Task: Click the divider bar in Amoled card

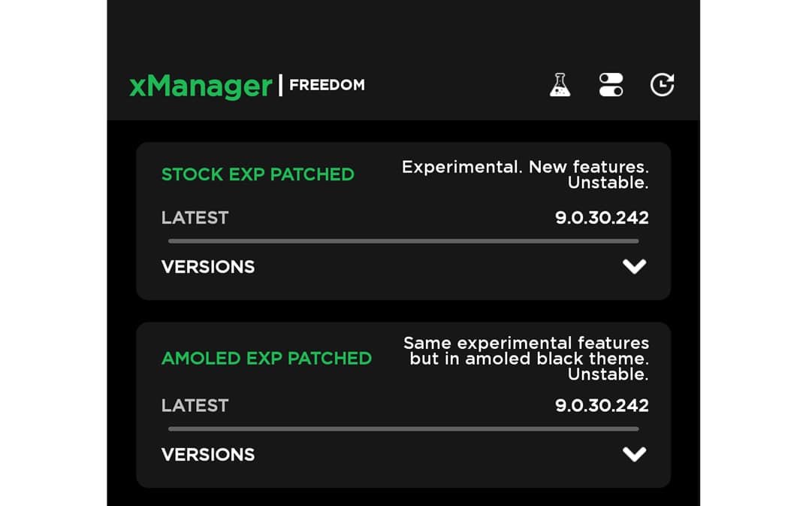Action: [x=403, y=429]
